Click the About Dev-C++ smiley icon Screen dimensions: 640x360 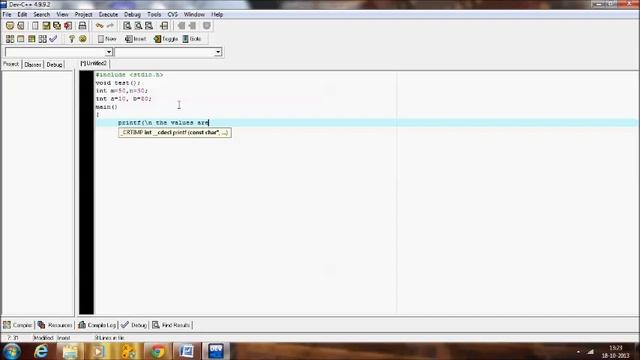coord(82,39)
